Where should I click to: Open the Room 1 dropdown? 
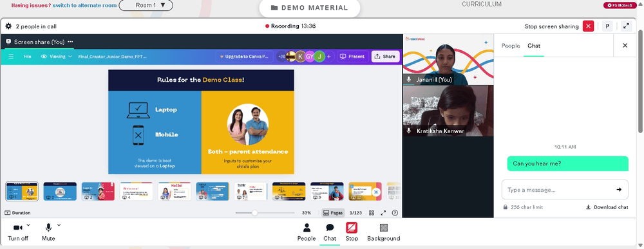click(146, 5)
